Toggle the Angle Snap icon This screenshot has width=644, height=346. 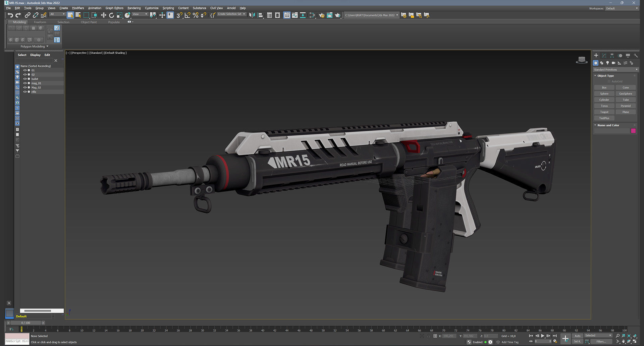pos(187,15)
